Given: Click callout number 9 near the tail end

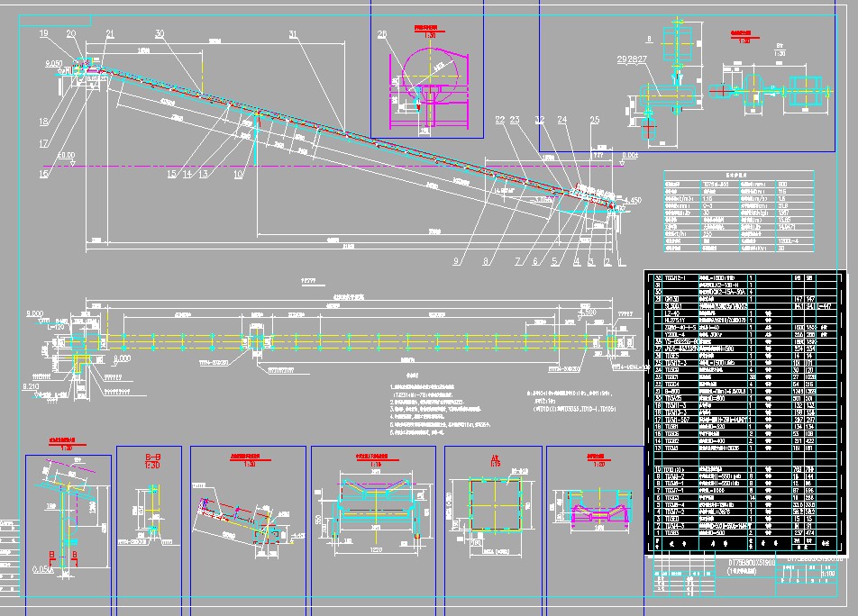Looking at the screenshot, I should point(457,261).
